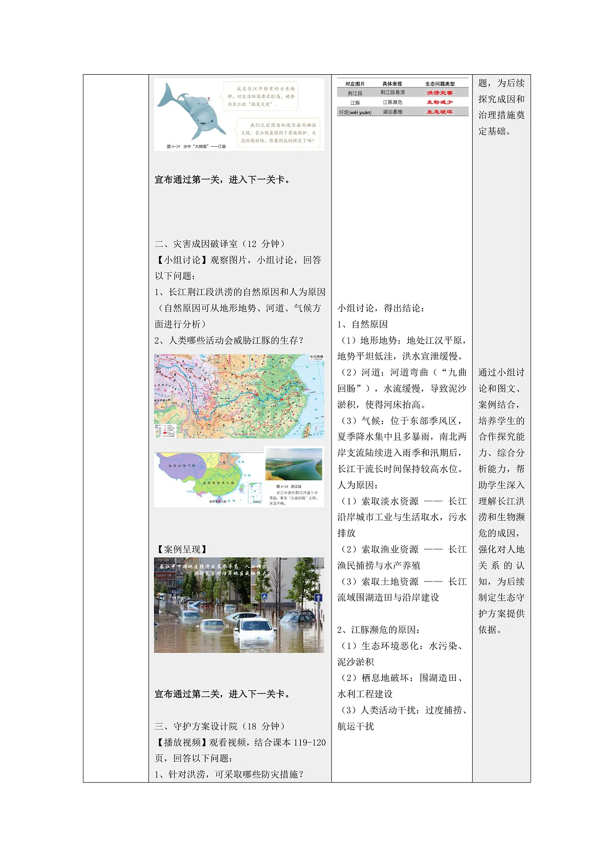Click table header 对应图片
This screenshot has width=614, height=868.
(355, 84)
